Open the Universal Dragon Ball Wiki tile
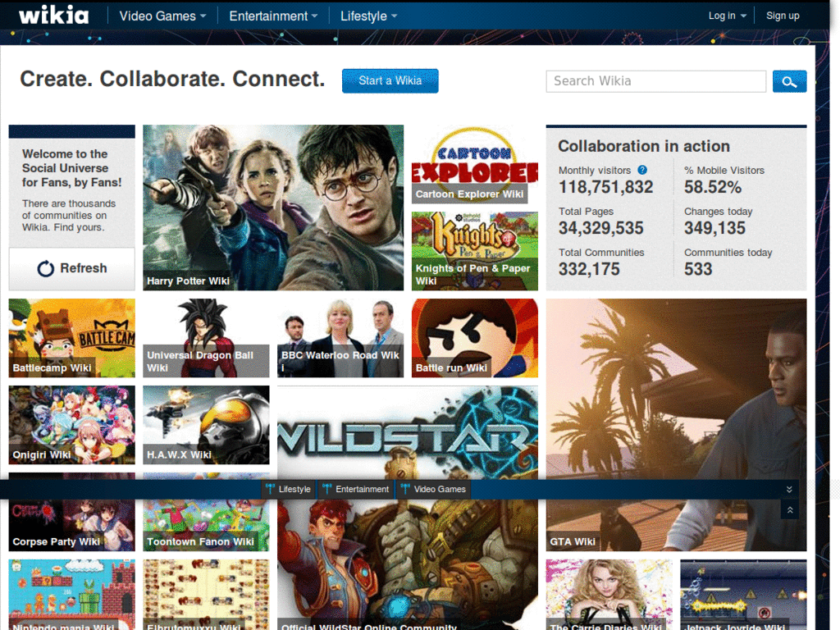This screenshot has height=630, width=840. [x=206, y=338]
